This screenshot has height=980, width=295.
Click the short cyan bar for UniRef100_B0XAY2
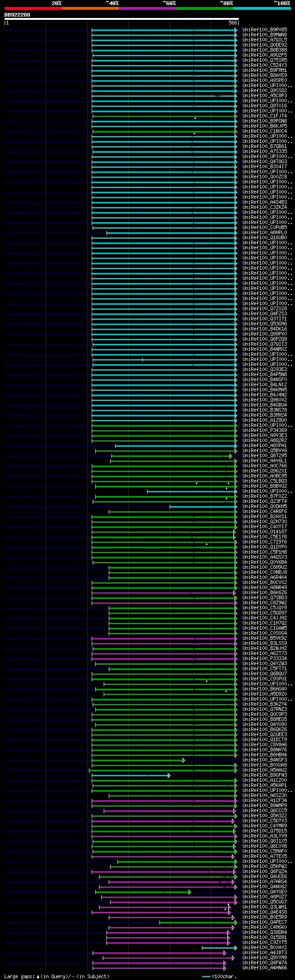219,948
